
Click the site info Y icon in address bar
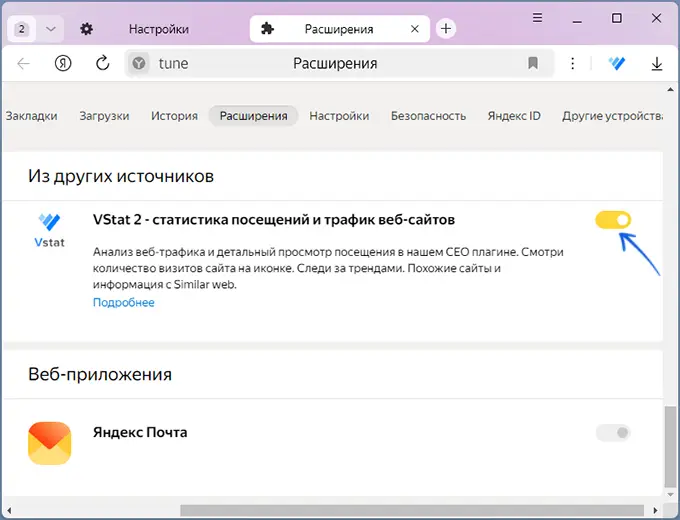coord(139,64)
